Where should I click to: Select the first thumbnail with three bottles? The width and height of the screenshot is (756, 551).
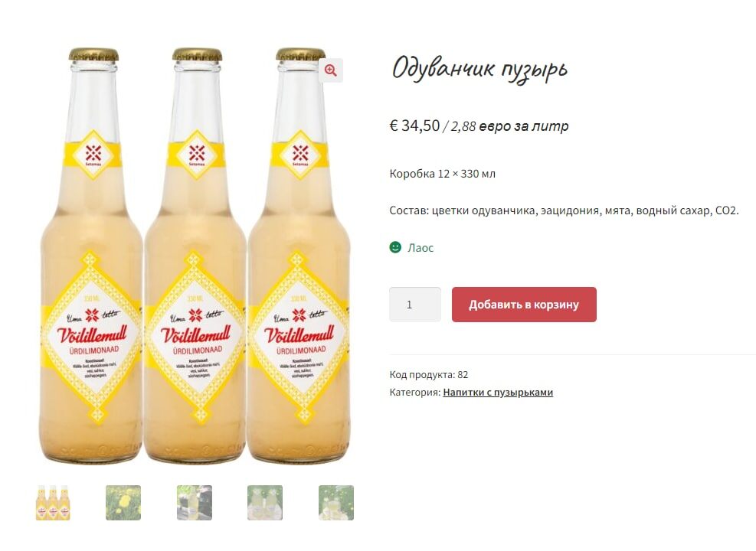[x=53, y=503]
